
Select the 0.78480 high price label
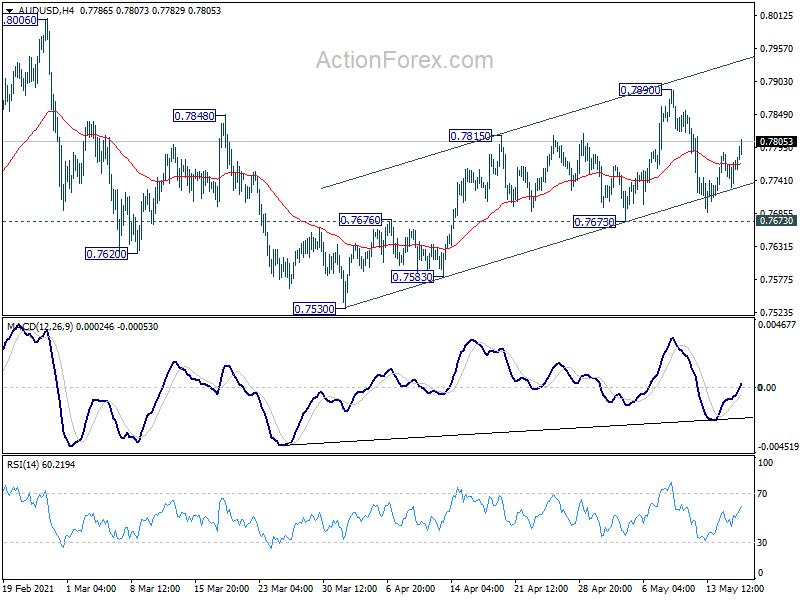point(194,116)
